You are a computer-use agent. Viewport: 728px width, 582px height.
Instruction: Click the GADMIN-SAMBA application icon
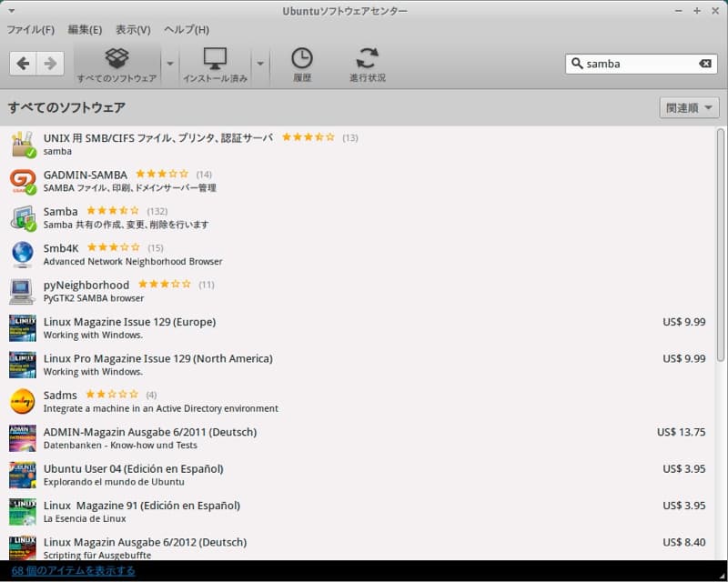(23, 181)
